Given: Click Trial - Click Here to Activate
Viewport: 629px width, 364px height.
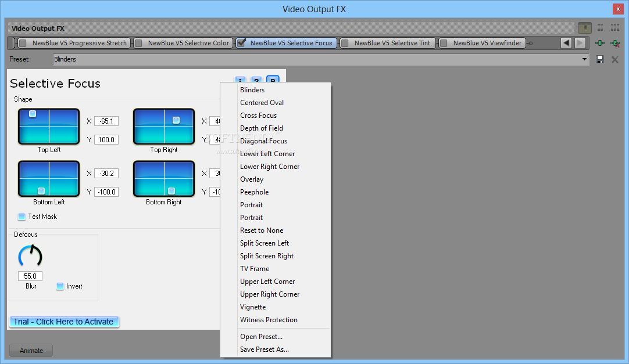Looking at the screenshot, I should coord(64,322).
